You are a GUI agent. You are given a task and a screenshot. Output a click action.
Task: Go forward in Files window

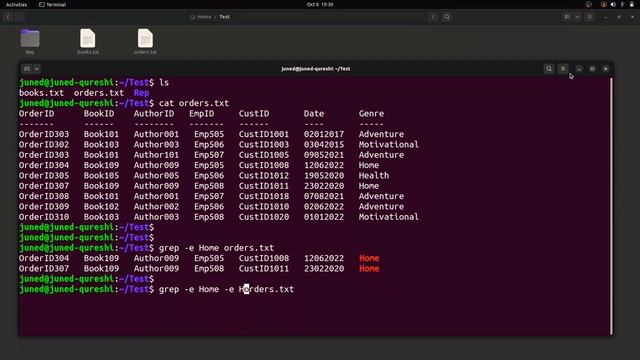(x=20, y=17)
